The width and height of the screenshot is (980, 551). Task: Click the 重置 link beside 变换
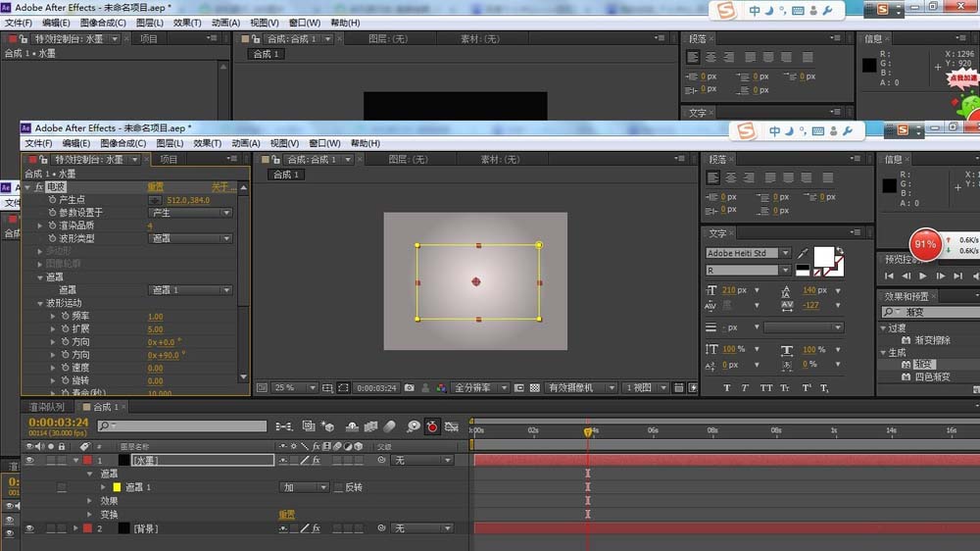click(x=286, y=515)
